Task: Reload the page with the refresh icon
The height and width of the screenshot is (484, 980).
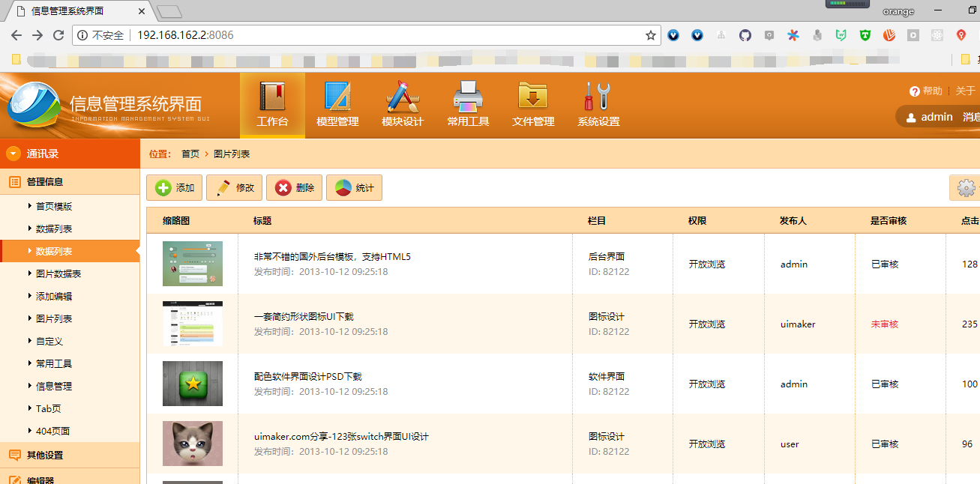Action: click(x=58, y=35)
